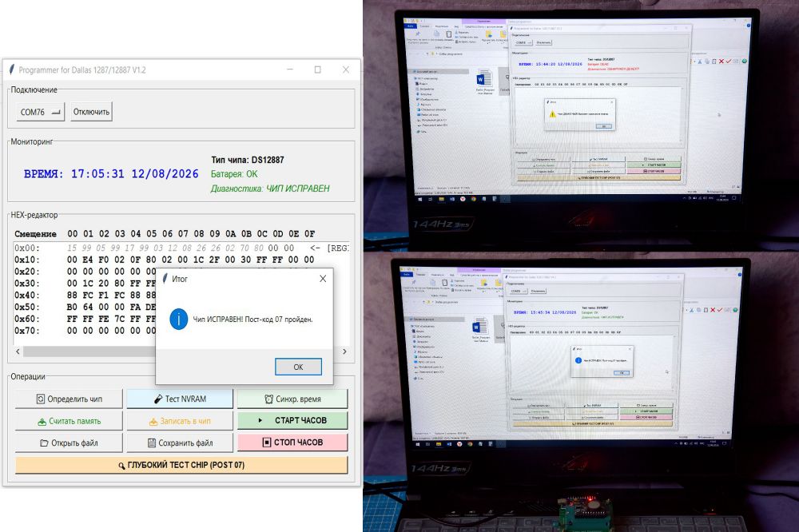This screenshot has width=799, height=532.
Task: Click the "Тип чипа: DS12887" label
Action: coord(247,160)
